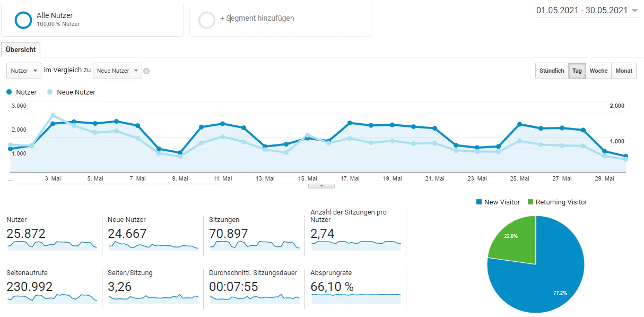Select the Übersicht tab
Image resolution: width=644 pixels, height=317 pixels.
[x=20, y=49]
